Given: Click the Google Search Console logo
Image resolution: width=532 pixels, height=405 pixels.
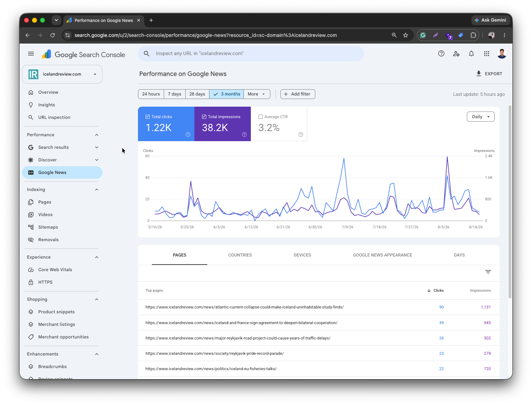Looking at the screenshot, I should pyautogui.click(x=83, y=55).
